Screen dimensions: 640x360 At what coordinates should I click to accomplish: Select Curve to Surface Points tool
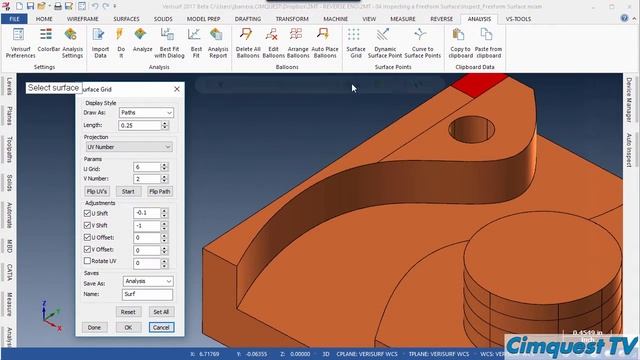[422, 43]
